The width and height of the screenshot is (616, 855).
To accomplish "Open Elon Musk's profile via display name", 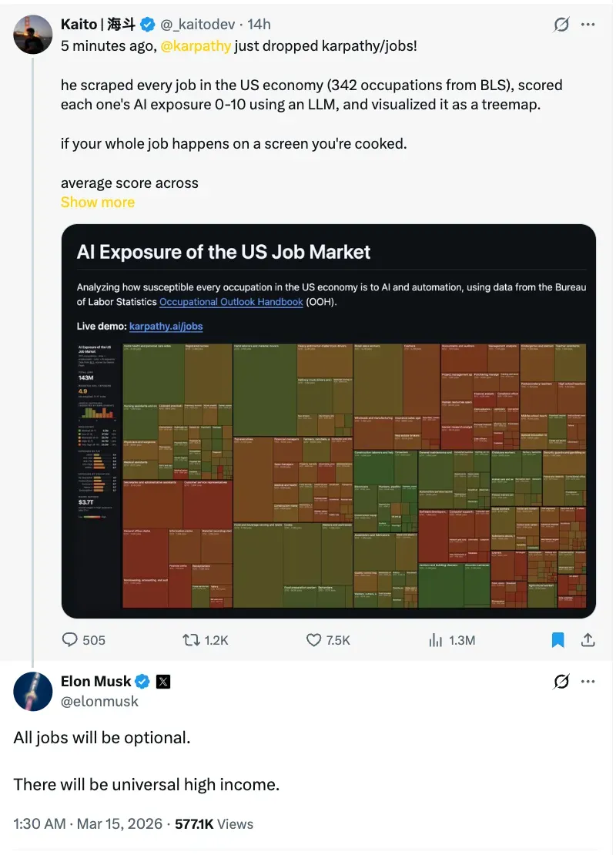I will [x=95, y=681].
